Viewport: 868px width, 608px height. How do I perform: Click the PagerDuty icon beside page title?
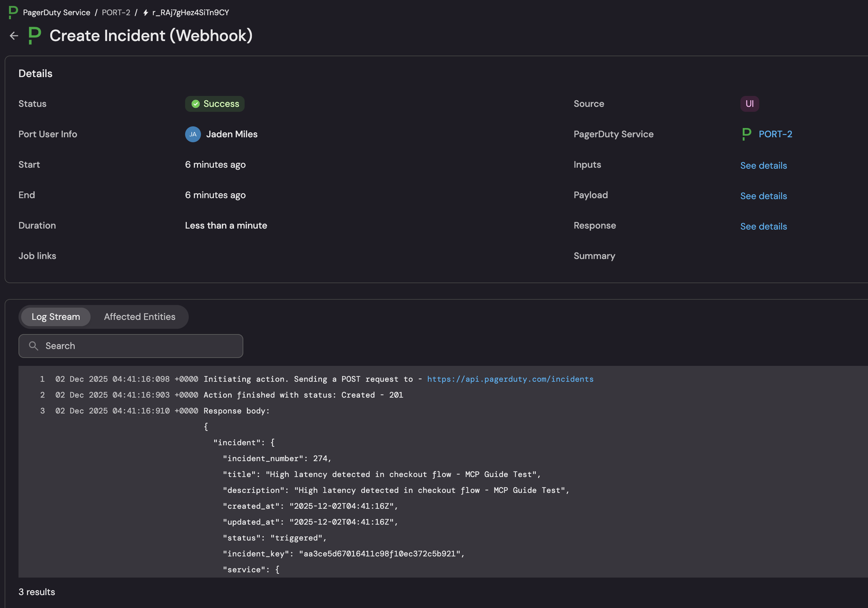click(x=35, y=36)
